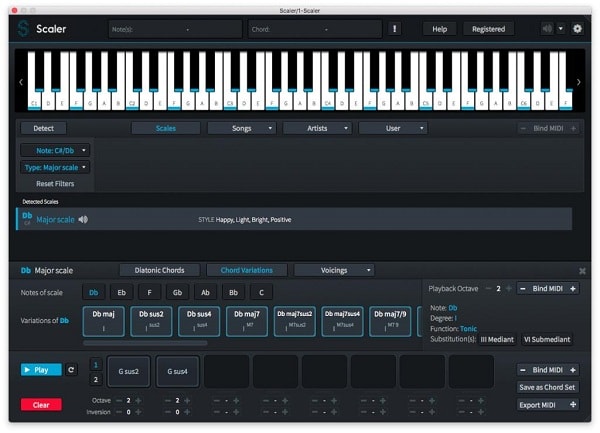Viewport: 600px width, 433px height.
Task: Click plus on bottom Bind MIDI
Action: pos(573,370)
